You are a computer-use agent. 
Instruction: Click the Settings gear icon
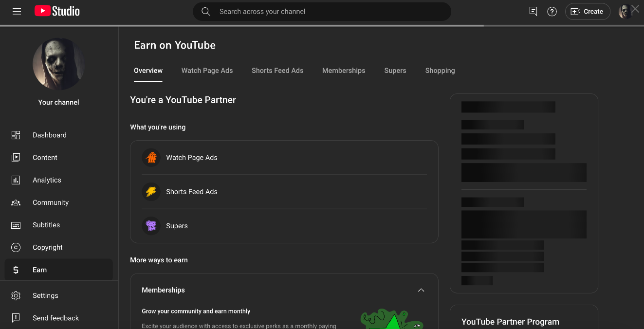(x=16, y=295)
